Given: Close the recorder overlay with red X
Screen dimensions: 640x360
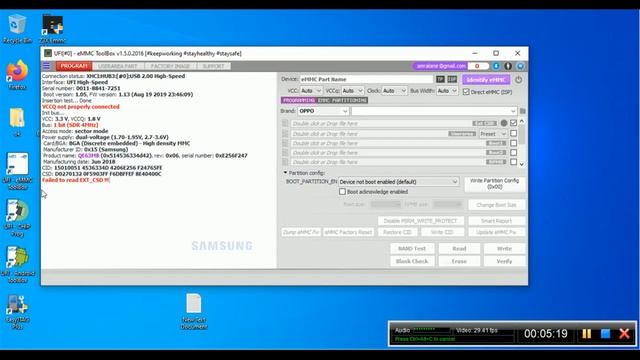Looking at the screenshot, I should [x=624, y=333].
